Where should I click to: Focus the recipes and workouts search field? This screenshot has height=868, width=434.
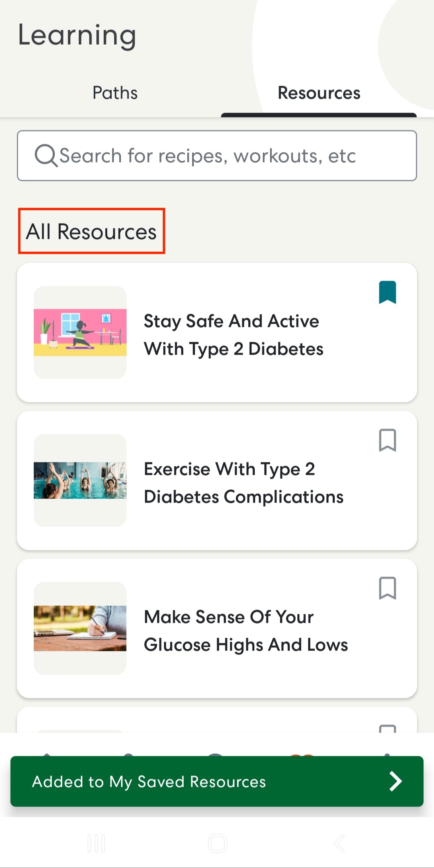pos(217,156)
